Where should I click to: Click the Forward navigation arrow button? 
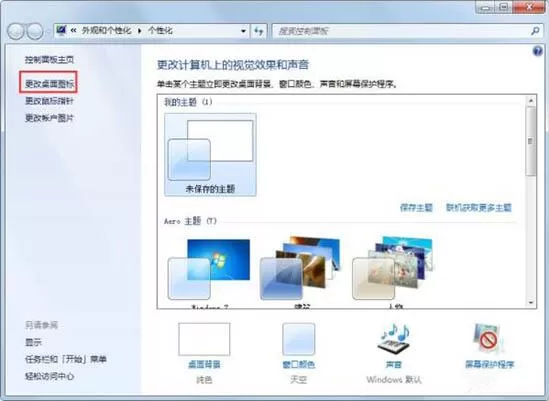click(35, 31)
